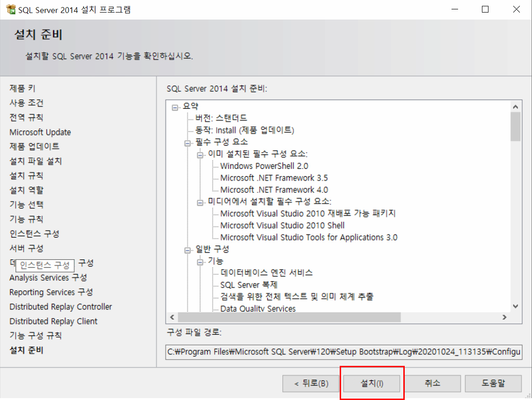Collapse 미디어에서 설치할 필수 구성 요소 node

pos(200,203)
